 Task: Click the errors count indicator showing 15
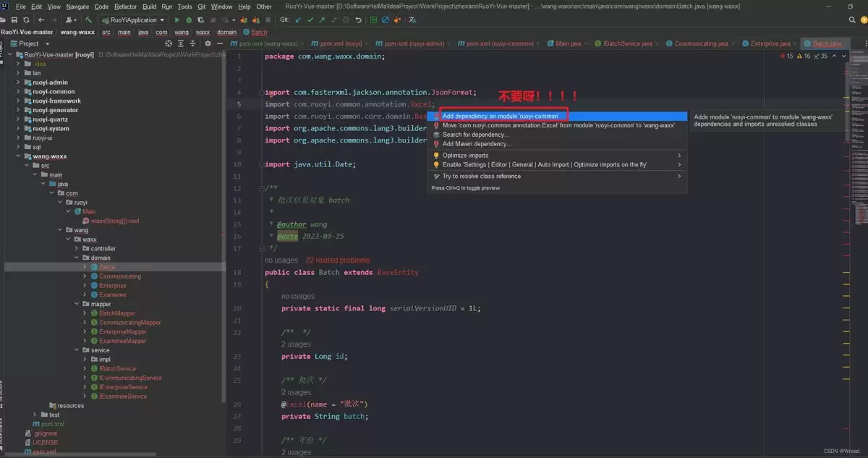tap(786, 56)
